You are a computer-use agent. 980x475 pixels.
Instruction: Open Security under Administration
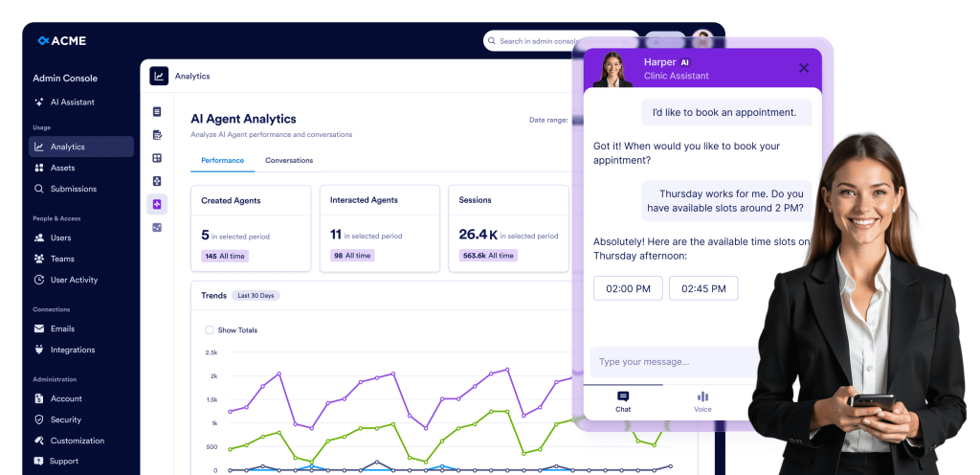(65, 419)
